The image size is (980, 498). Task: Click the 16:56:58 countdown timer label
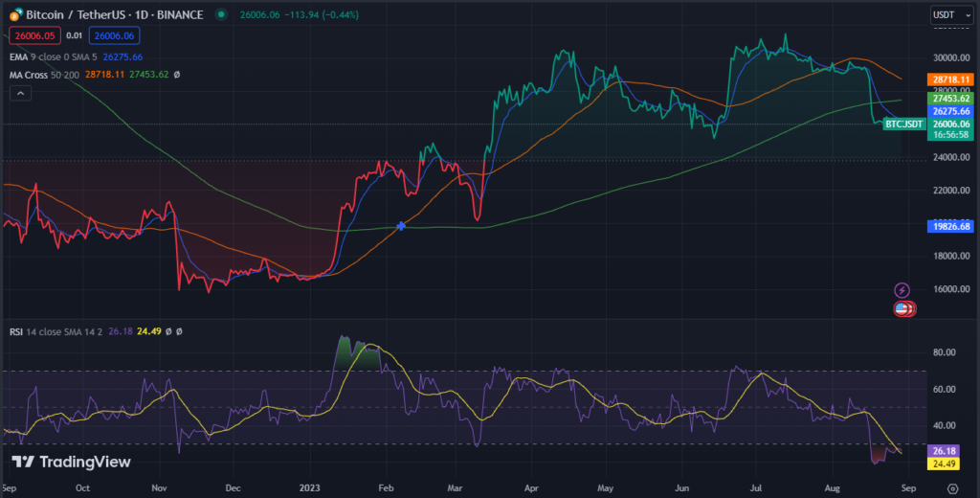tap(950, 134)
